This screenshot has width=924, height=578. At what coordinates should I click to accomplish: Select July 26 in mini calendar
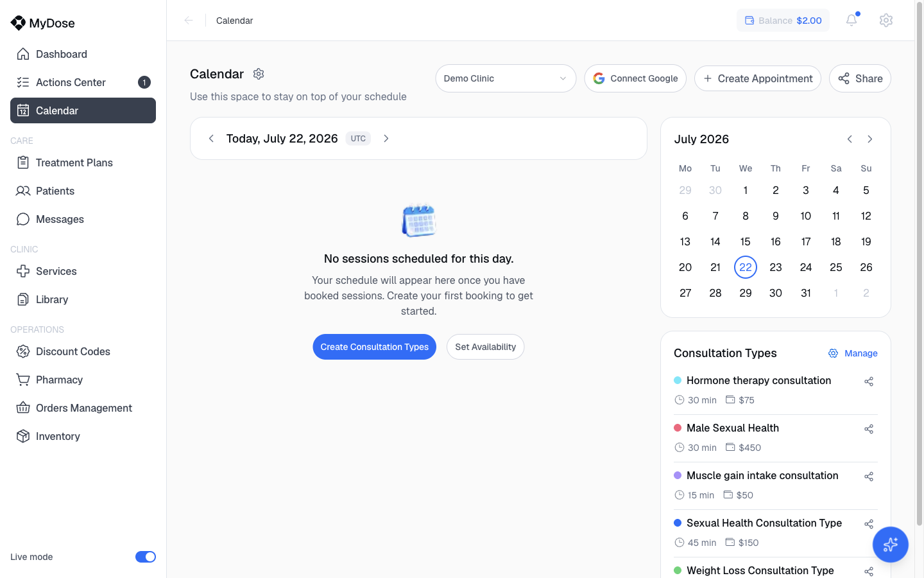click(866, 267)
